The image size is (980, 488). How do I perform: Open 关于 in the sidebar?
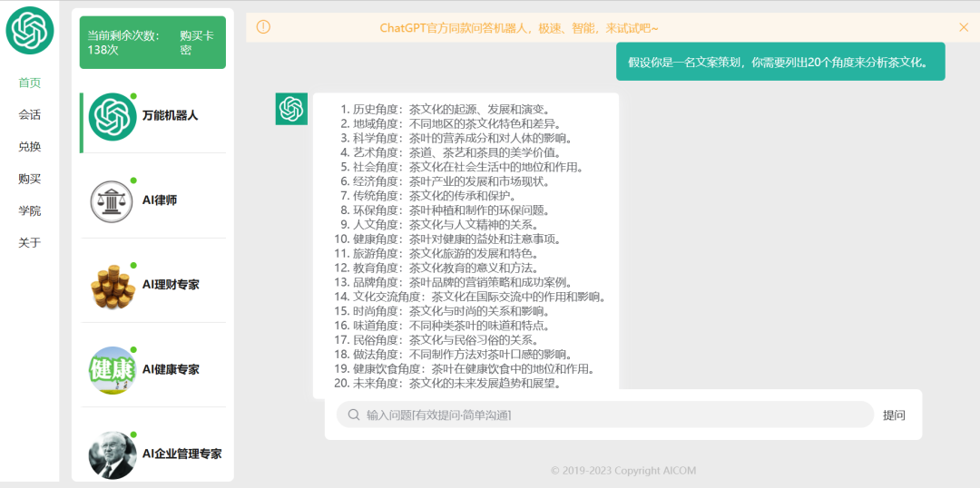tap(29, 242)
